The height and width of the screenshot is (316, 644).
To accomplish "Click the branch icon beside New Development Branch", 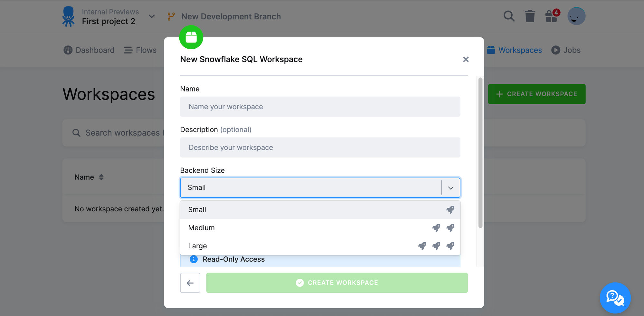I will (171, 16).
